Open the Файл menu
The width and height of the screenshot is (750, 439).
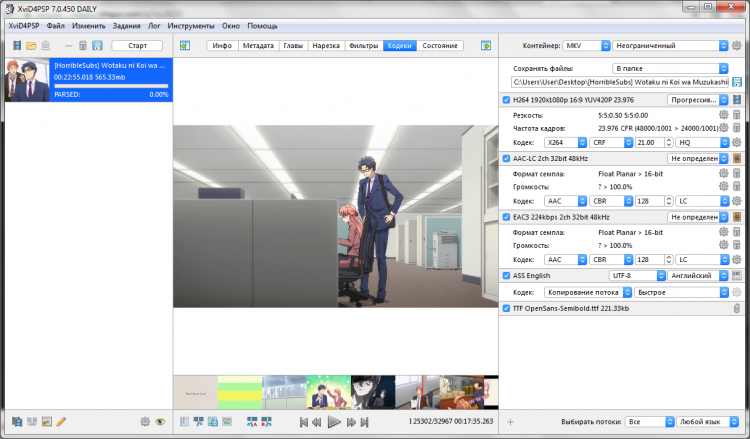[55, 26]
